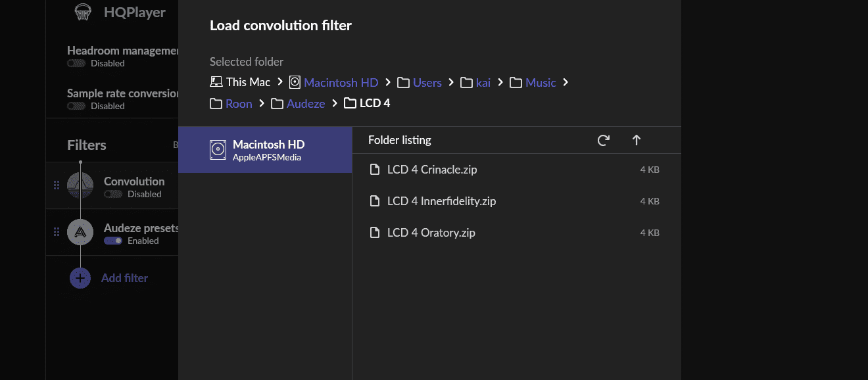Image resolution: width=868 pixels, height=380 pixels.
Task: Navigate to This Mac breadcrumb
Action: [x=240, y=82]
